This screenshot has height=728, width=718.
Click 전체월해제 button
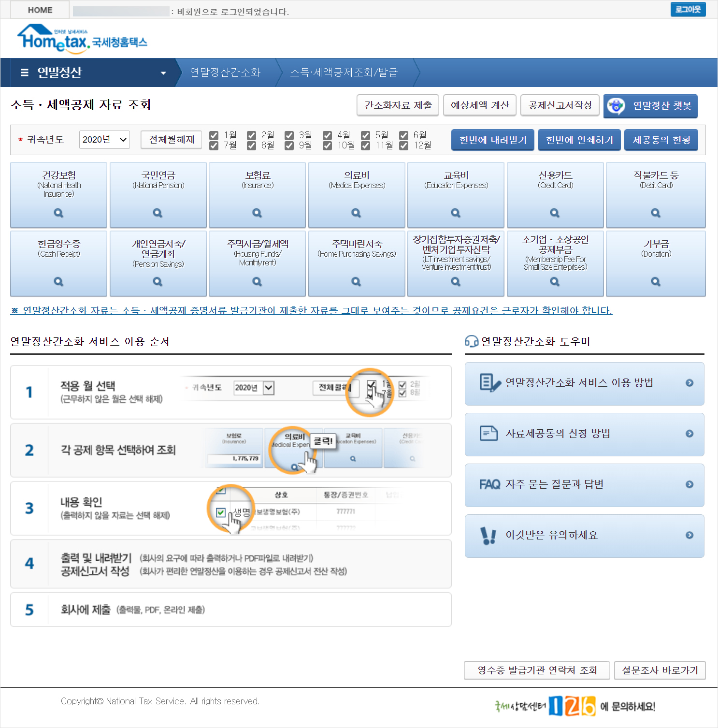[172, 140]
